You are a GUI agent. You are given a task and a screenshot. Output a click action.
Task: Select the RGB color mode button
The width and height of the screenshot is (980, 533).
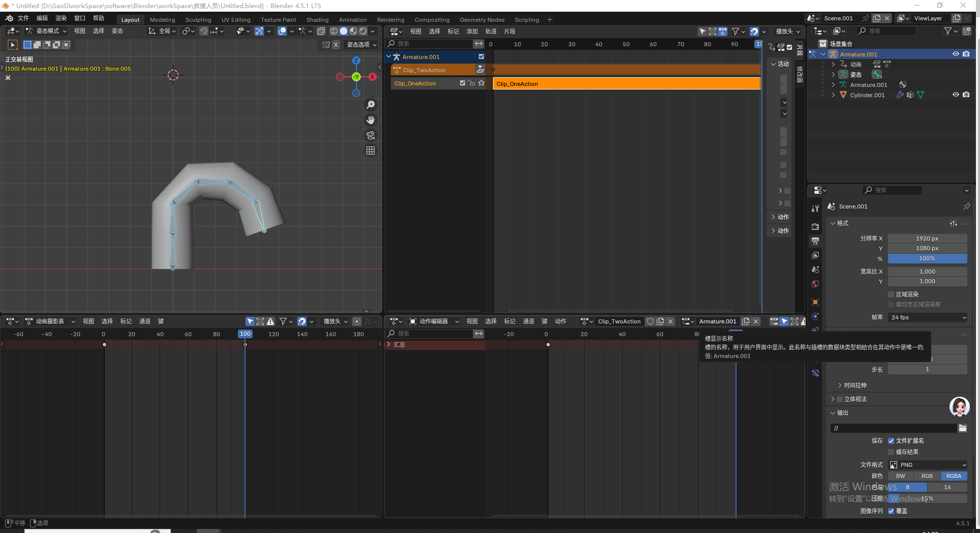coord(927,476)
